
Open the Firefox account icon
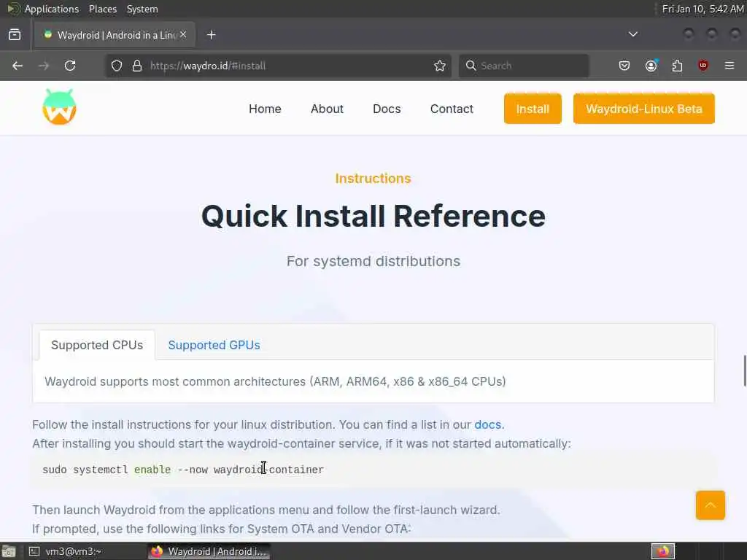[x=651, y=66]
